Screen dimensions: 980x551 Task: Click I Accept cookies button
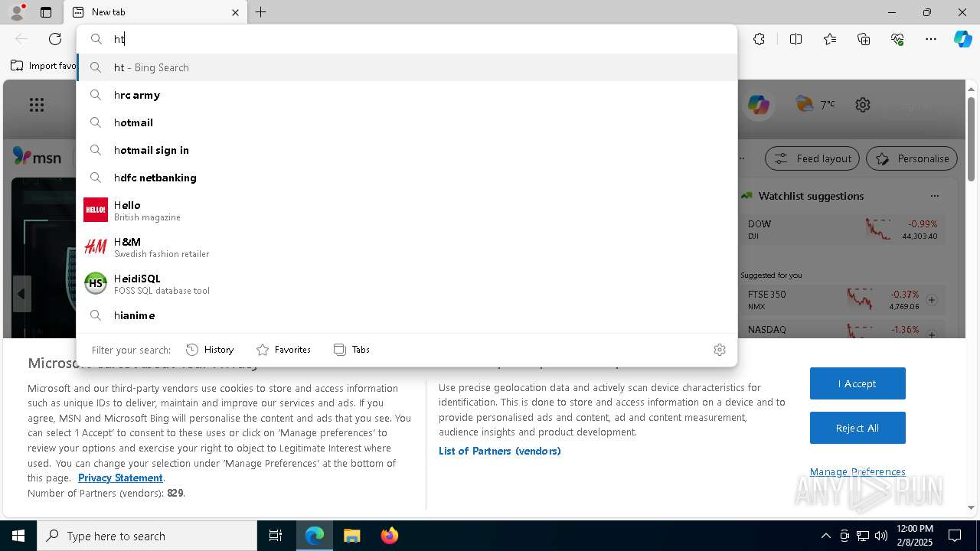pyautogui.click(x=857, y=383)
